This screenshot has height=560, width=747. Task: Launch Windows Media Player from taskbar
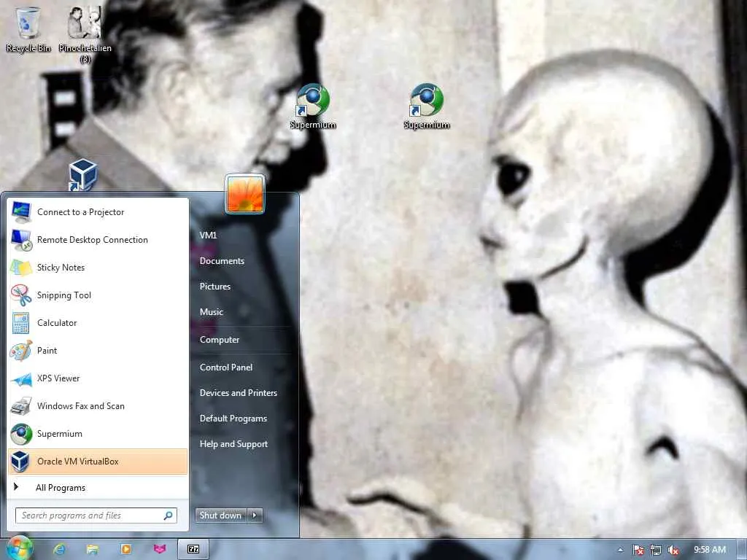pyautogui.click(x=125, y=549)
